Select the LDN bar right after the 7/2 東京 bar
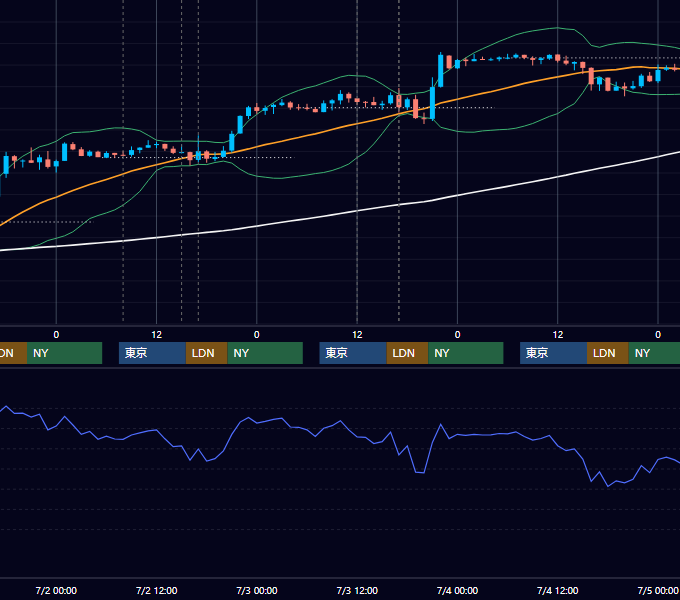Image resolution: width=680 pixels, height=600 pixels. [206, 353]
